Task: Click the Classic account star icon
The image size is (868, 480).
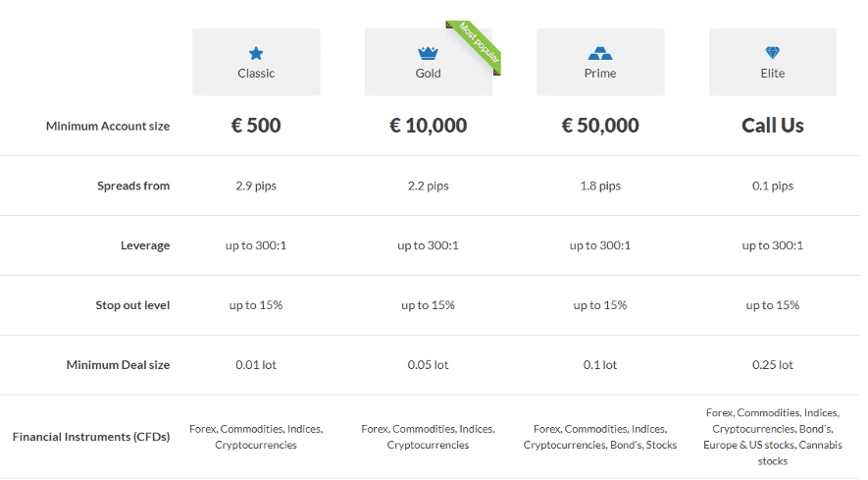Action: coord(256,54)
